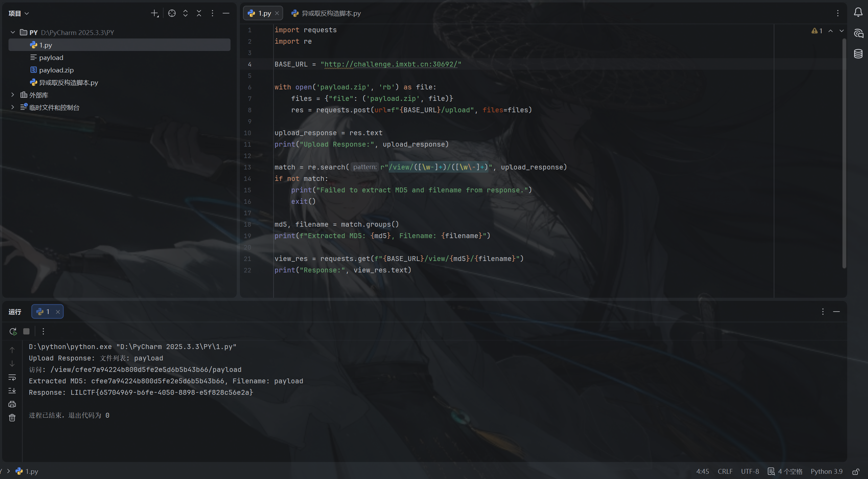Image resolution: width=868 pixels, height=479 pixels.
Task: Click Python 3.9 interpreter in status bar
Action: 826,471
